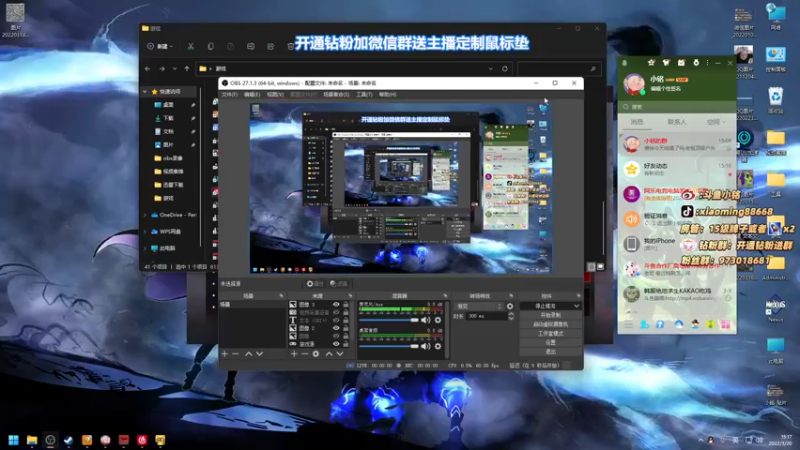The width and height of the screenshot is (800, 450).
Task: Open Steam from the taskbar
Action: point(68,440)
